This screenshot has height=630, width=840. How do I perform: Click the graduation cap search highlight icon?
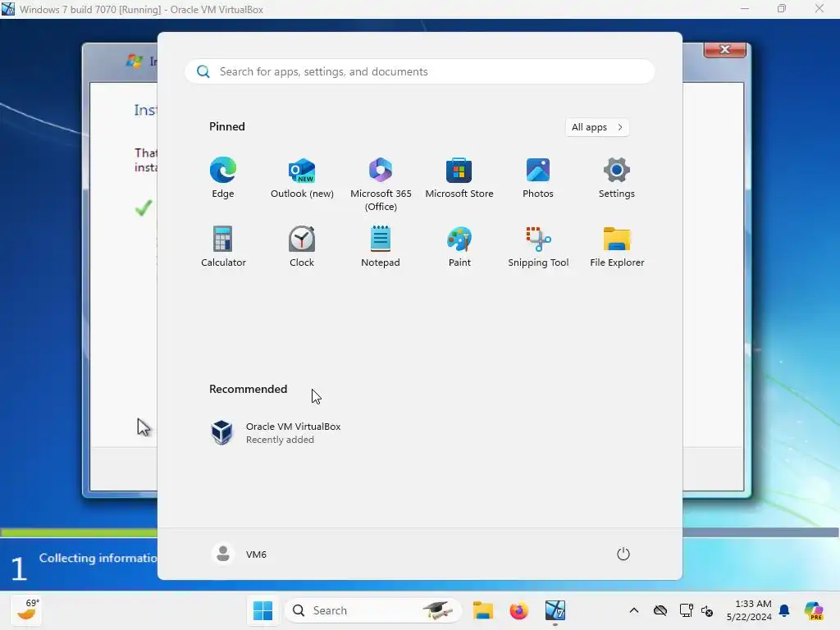(436, 610)
